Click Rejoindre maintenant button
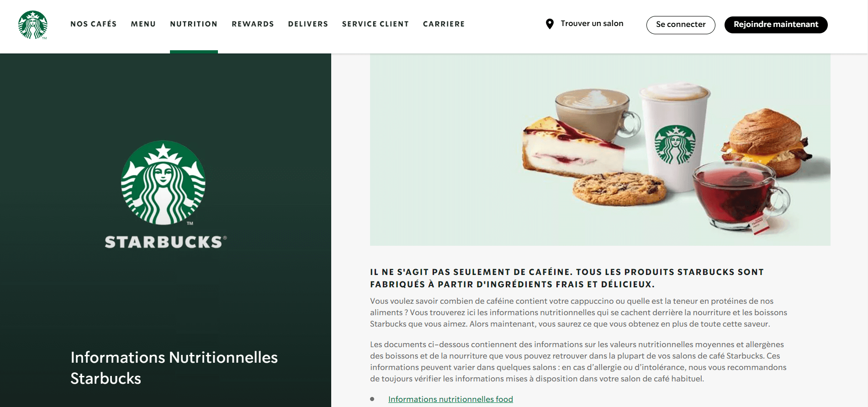Viewport: 868px width, 407px height. click(x=776, y=25)
